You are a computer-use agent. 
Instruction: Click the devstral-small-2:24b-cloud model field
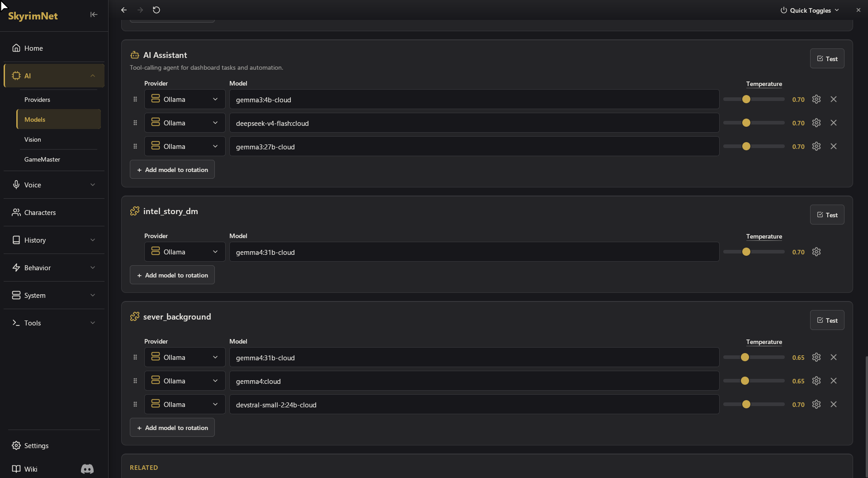pos(474,404)
